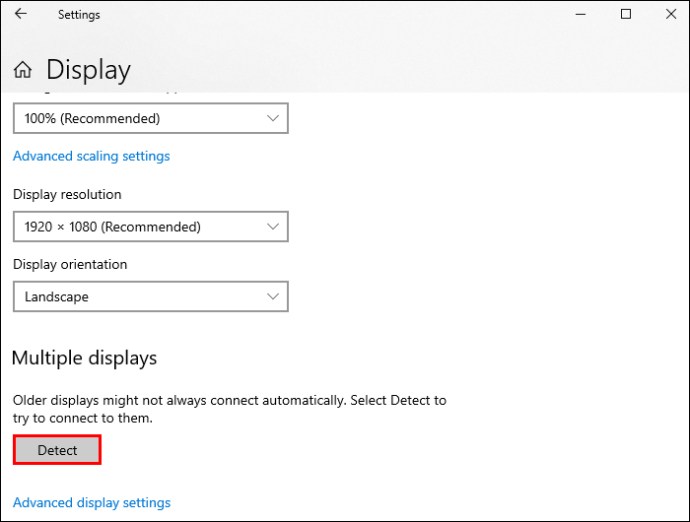Image resolution: width=690 pixels, height=522 pixels.
Task: Click the Settings window title text
Action: point(79,15)
